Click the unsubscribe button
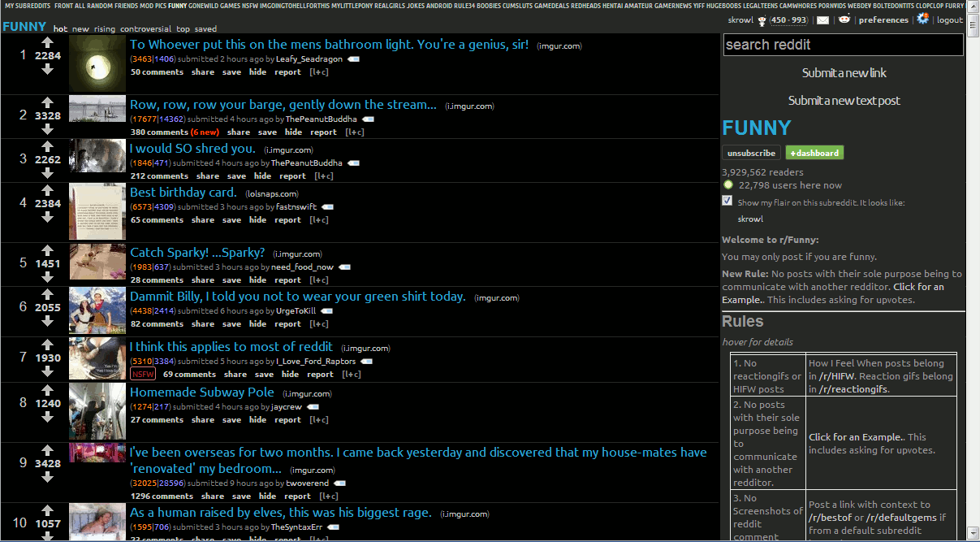 tap(750, 152)
